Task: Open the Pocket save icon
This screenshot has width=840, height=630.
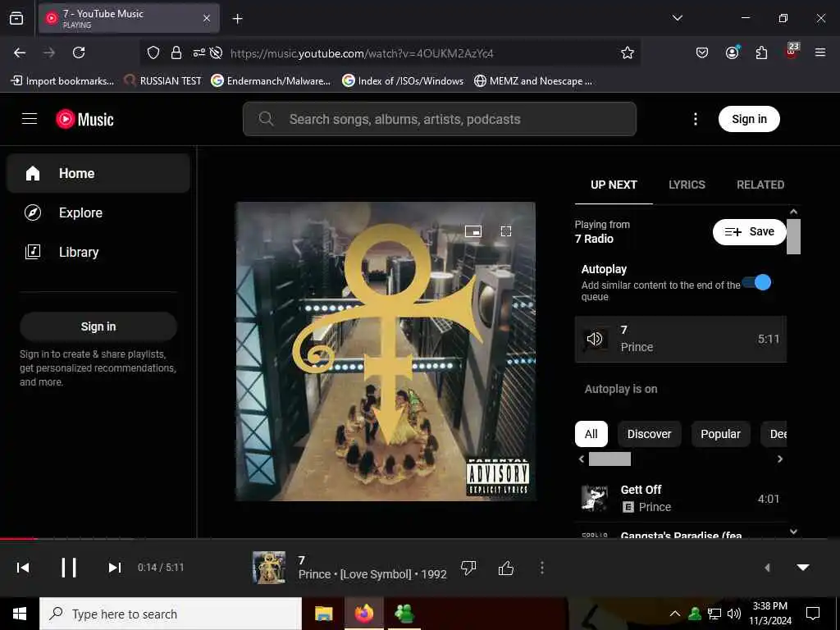Action: (702, 52)
